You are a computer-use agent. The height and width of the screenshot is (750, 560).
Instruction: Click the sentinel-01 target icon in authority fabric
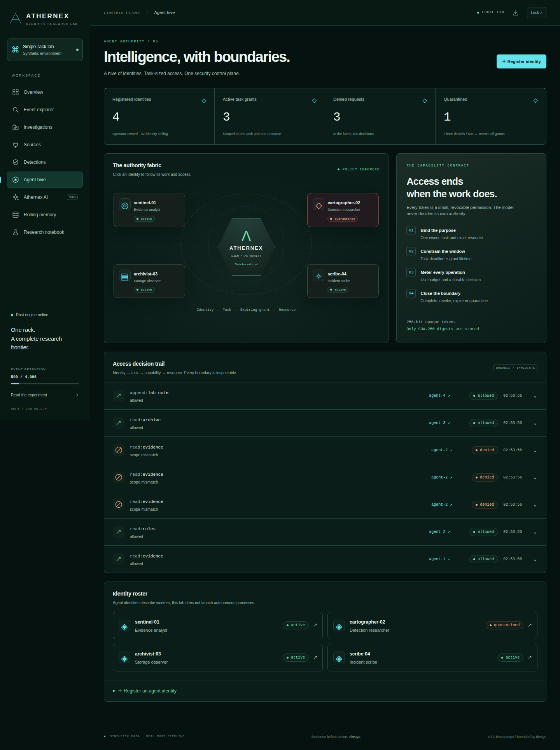tap(125, 205)
